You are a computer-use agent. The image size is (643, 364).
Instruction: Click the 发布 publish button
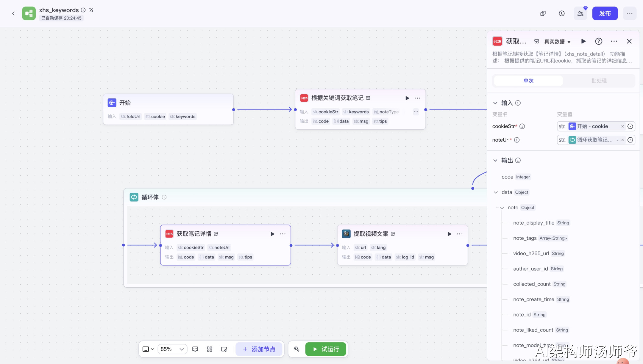pos(605,13)
